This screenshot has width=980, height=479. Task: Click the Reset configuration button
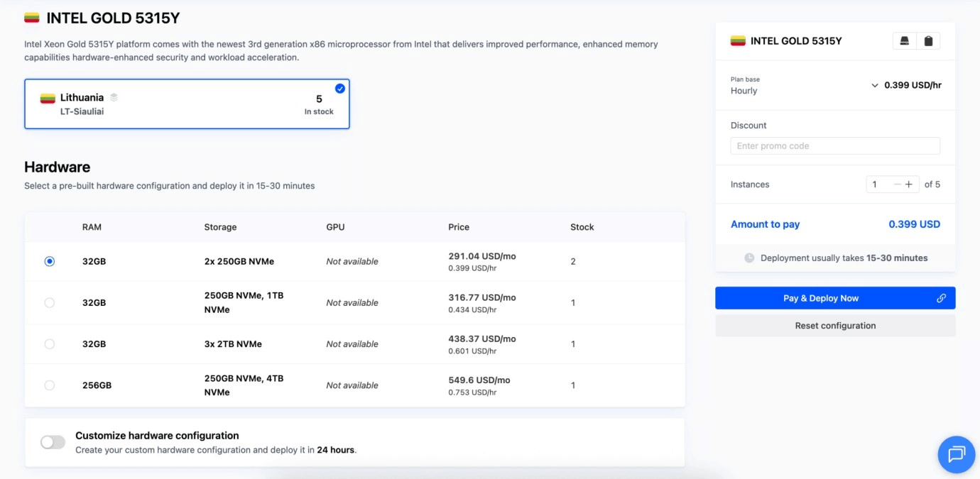click(835, 326)
